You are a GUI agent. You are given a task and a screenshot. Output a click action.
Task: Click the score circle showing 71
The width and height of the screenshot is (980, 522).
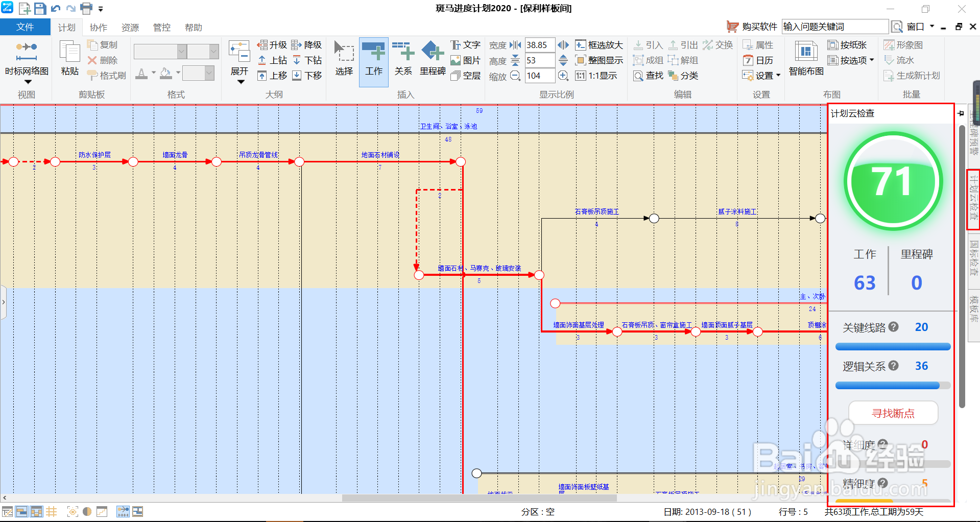[x=893, y=181]
